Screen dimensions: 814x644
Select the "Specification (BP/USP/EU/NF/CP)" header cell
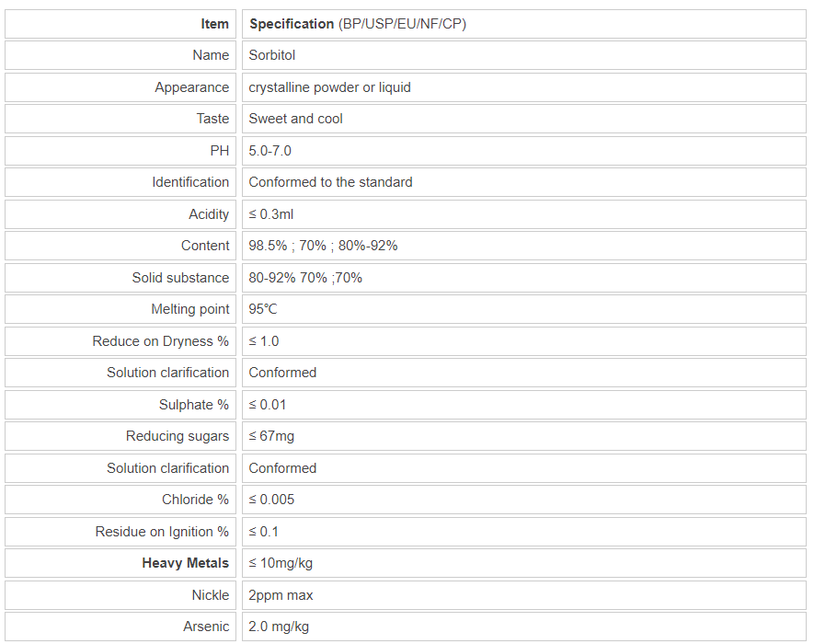point(358,24)
